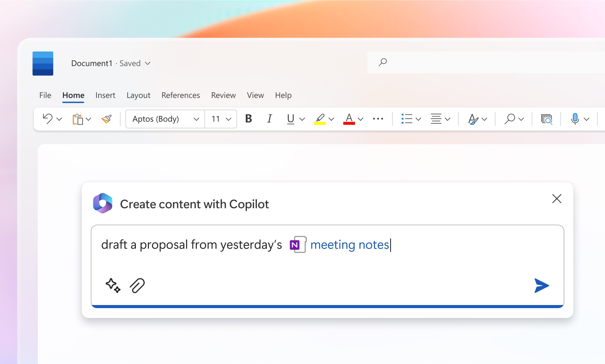Open the font color picker arrow
605x364 pixels.
coord(361,119)
